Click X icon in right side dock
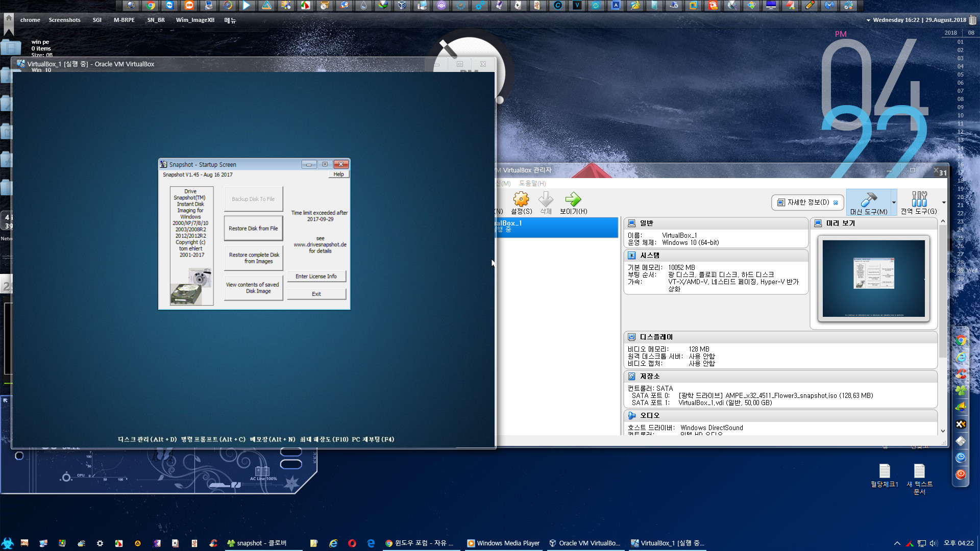This screenshot has width=980, height=551. click(x=961, y=424)
